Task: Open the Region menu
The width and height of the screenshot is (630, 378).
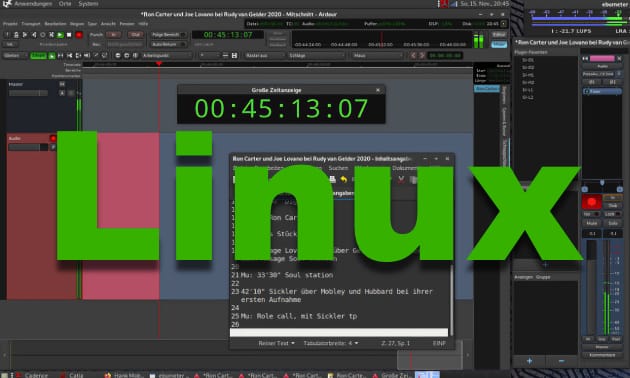Action: [77, 24]
